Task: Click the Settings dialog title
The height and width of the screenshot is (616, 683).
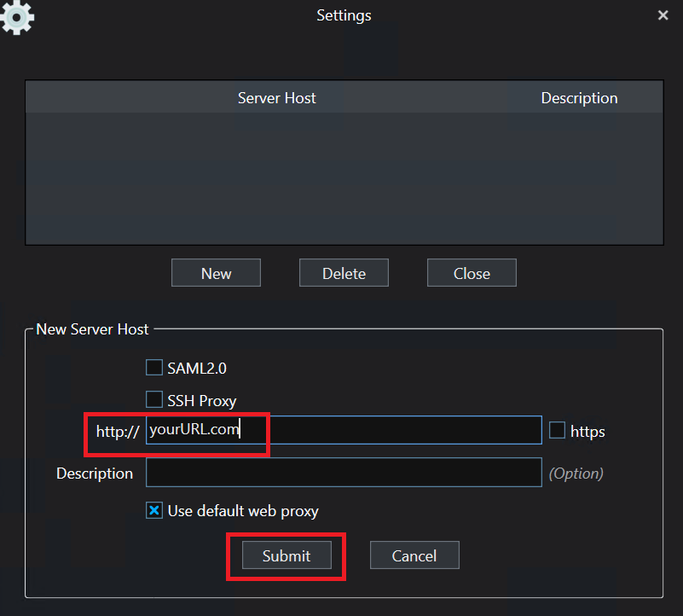Action: pyautogui.click(x=344, y=15)
